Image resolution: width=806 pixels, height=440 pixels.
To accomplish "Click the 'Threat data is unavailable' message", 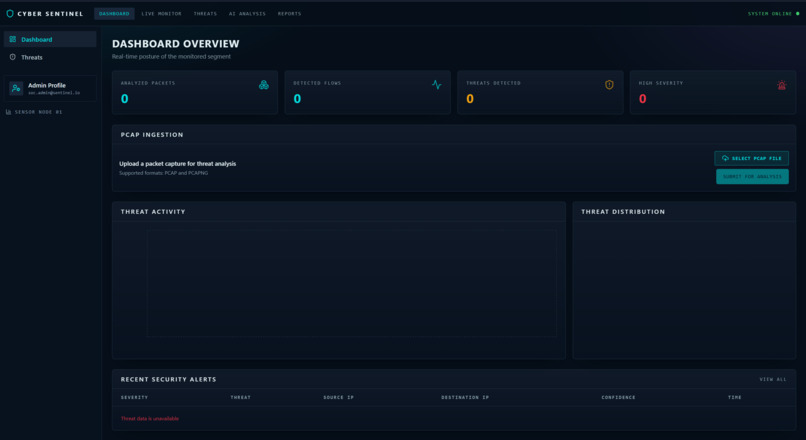I will coord(150,418).
